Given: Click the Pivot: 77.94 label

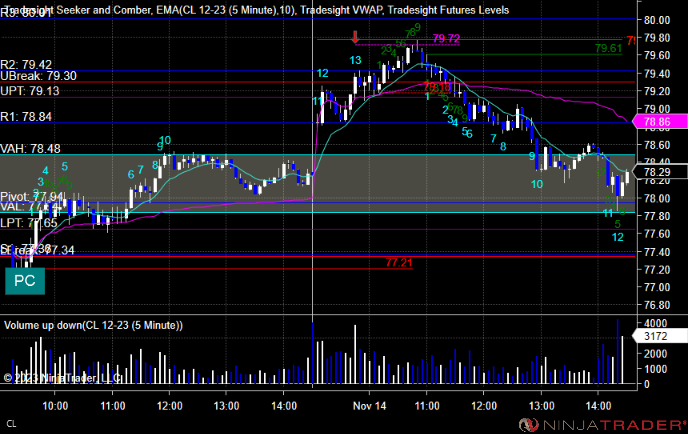Looking at the screenshot, I should tap(32, 196).
